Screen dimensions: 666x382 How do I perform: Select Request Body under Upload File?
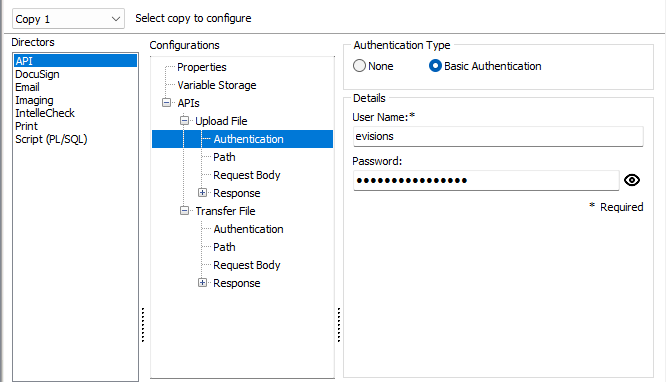tap(247, 175)
